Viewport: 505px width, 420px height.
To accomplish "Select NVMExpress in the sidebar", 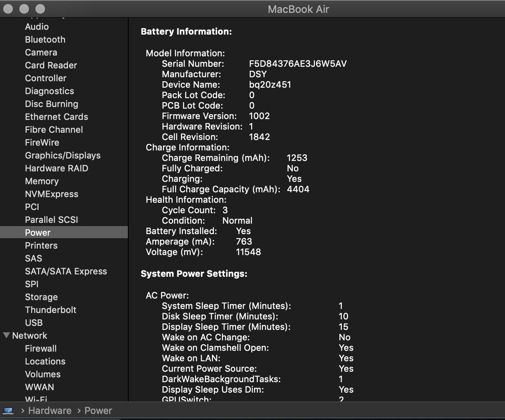I will point(51,194).
